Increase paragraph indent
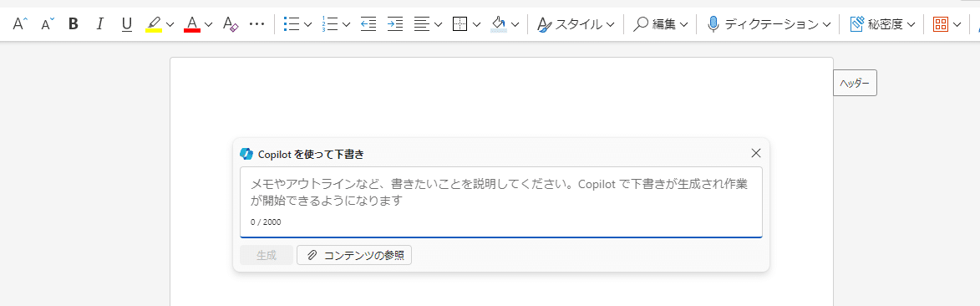Viewport: 980px width, 306px height. [395, 24]
